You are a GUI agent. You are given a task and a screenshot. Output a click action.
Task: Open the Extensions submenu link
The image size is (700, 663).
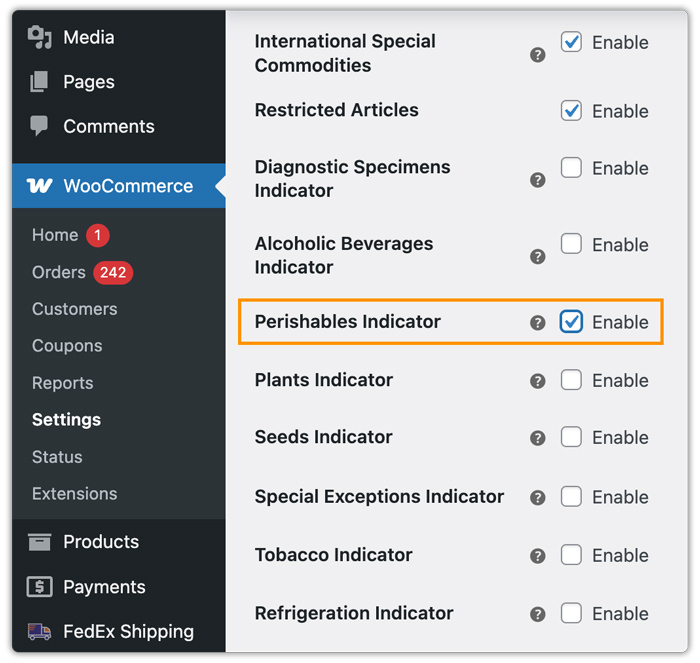75,494
